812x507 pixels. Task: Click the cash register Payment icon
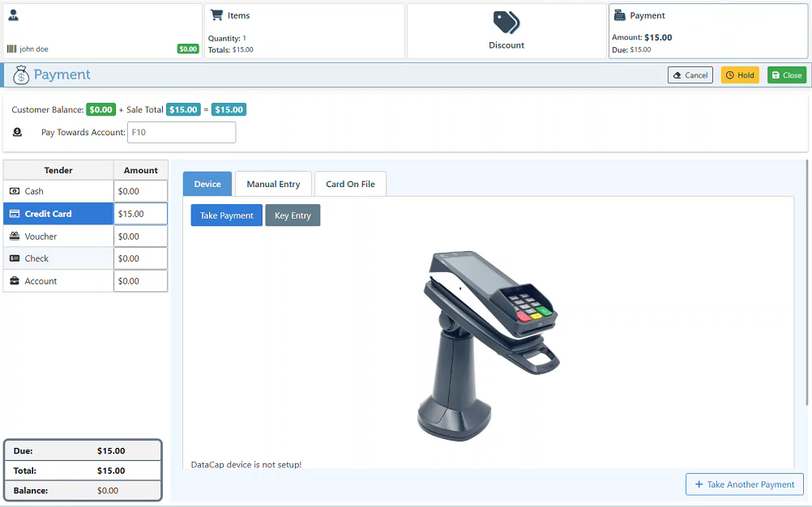619,15
